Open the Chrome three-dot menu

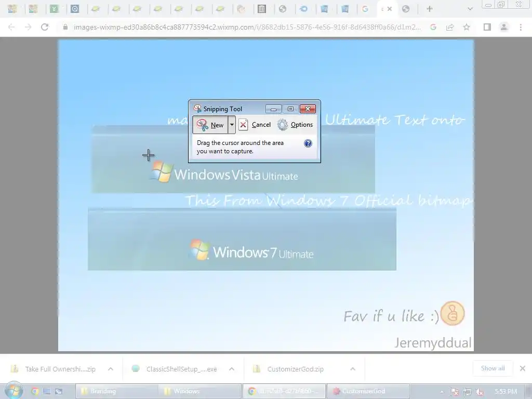pyautogui.click(x=521, y=27)
